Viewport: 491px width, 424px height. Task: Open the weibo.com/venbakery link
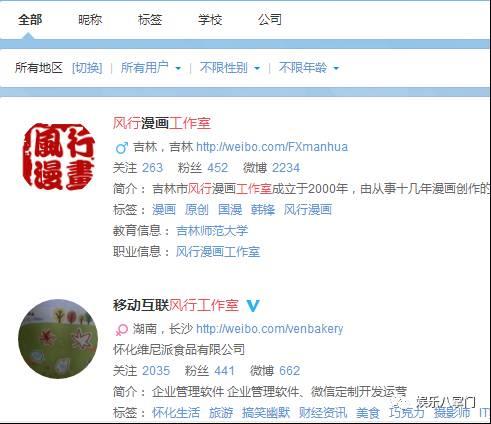tap(270, 329)
